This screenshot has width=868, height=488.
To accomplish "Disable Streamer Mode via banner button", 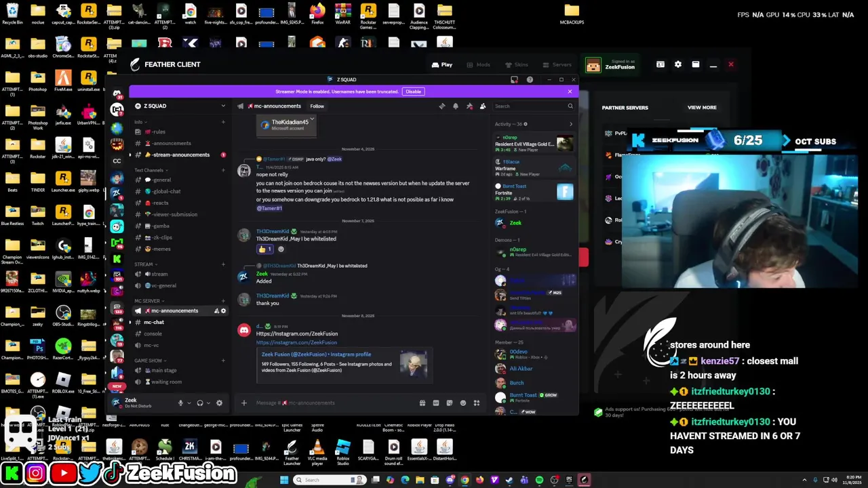I will [x=413, y=91].
